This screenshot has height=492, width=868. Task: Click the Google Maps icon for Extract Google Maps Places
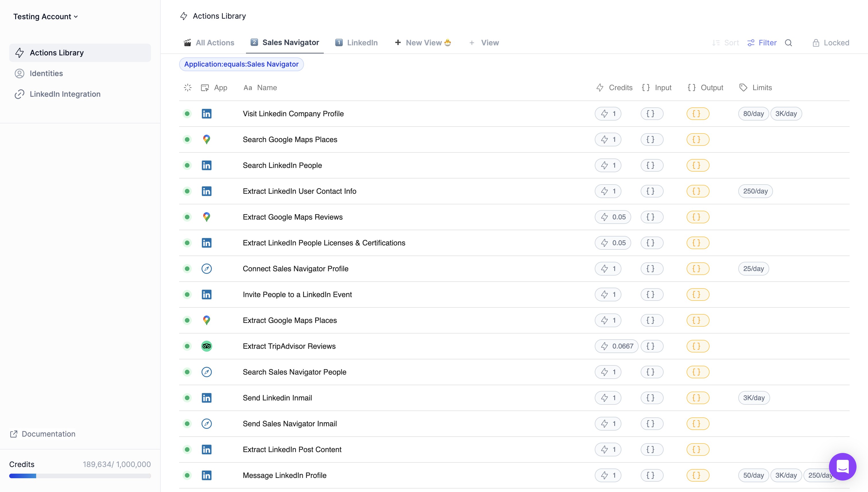tap(206, 320)
